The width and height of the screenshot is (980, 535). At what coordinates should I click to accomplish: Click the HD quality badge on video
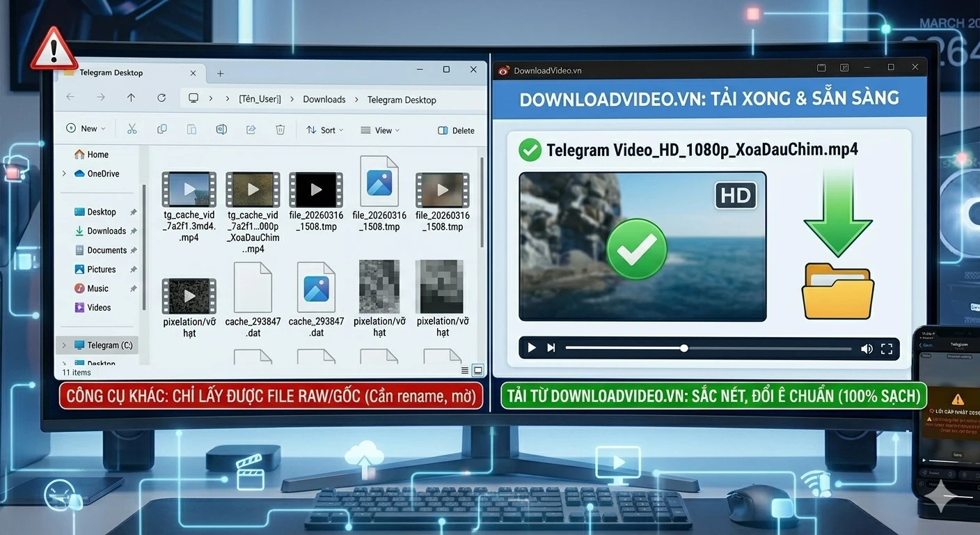tap(736, 196)
